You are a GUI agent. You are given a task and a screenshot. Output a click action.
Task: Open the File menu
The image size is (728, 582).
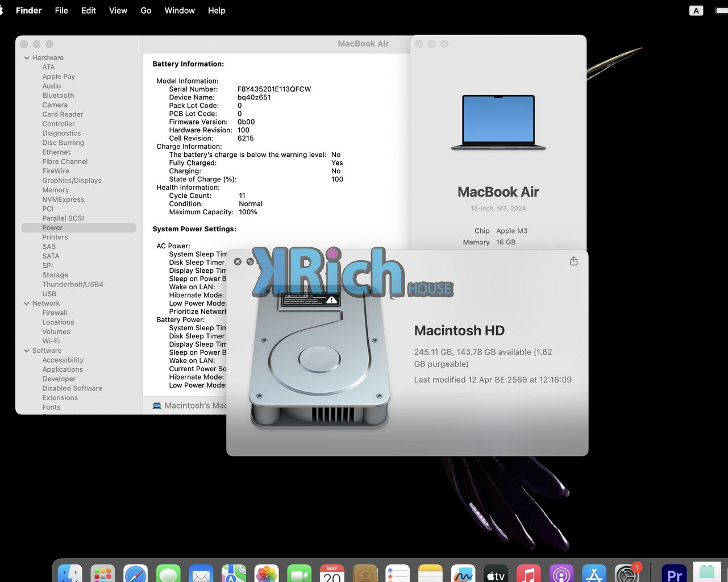[61, 10]
